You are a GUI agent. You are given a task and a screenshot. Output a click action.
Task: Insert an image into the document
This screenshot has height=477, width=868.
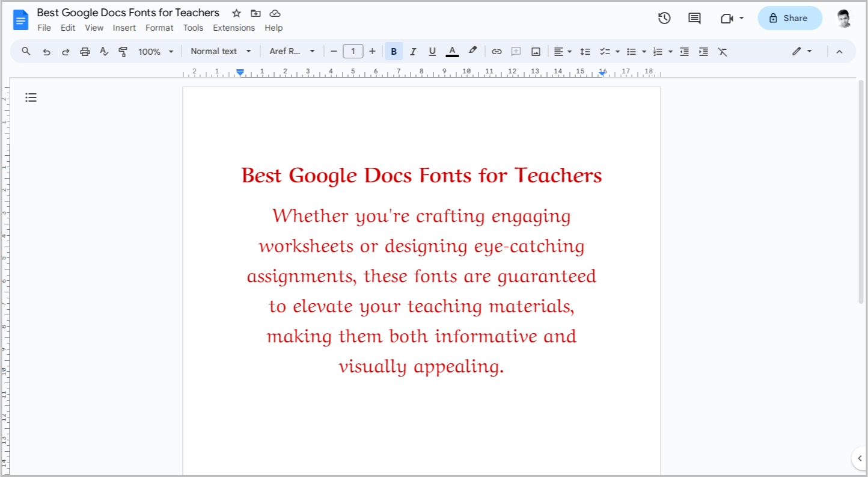click(535, 51)
